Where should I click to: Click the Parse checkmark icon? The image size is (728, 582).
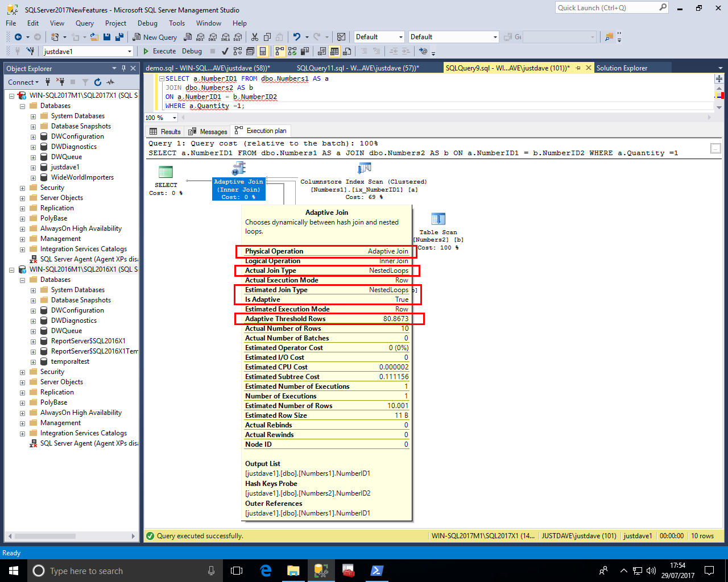click(x=225, y=51)
